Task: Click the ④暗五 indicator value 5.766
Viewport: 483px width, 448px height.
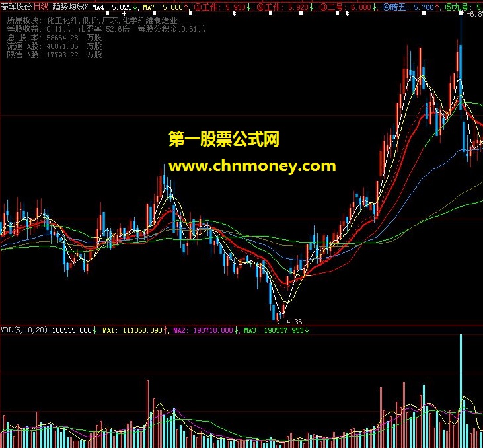Action: [x=424, y=7]
